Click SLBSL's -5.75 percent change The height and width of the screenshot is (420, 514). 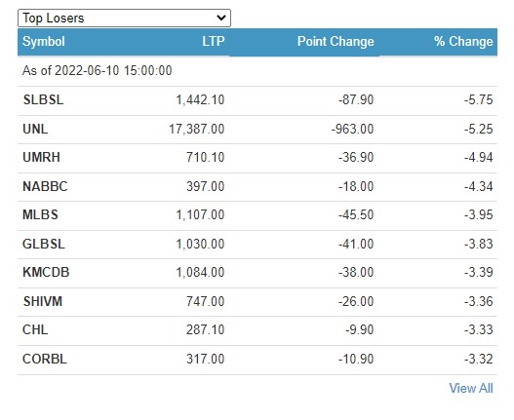click(479, 100)
